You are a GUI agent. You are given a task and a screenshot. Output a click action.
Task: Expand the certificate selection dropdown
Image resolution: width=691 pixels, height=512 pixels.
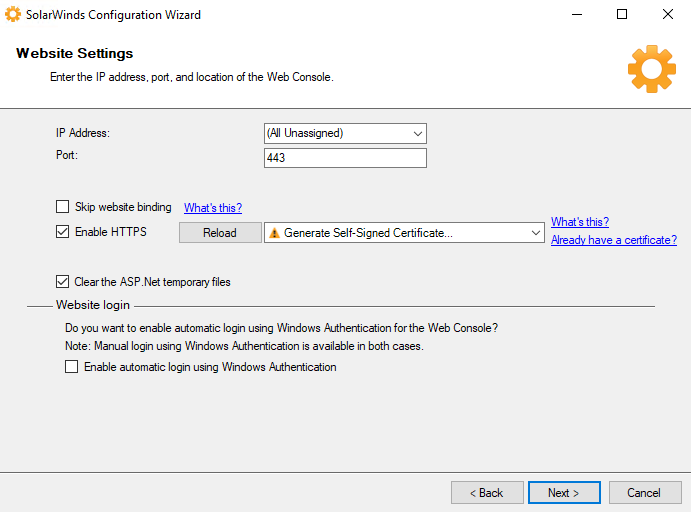click(x=404, y=233)
